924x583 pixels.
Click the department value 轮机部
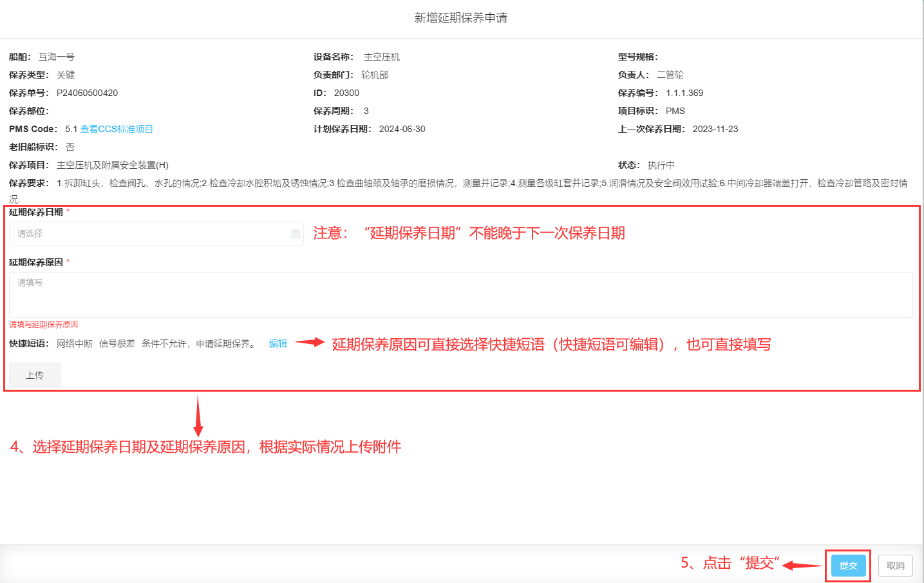(x=375, y=75)
